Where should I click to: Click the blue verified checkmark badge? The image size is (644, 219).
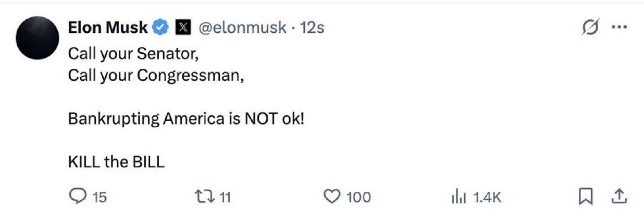(160, 28)
